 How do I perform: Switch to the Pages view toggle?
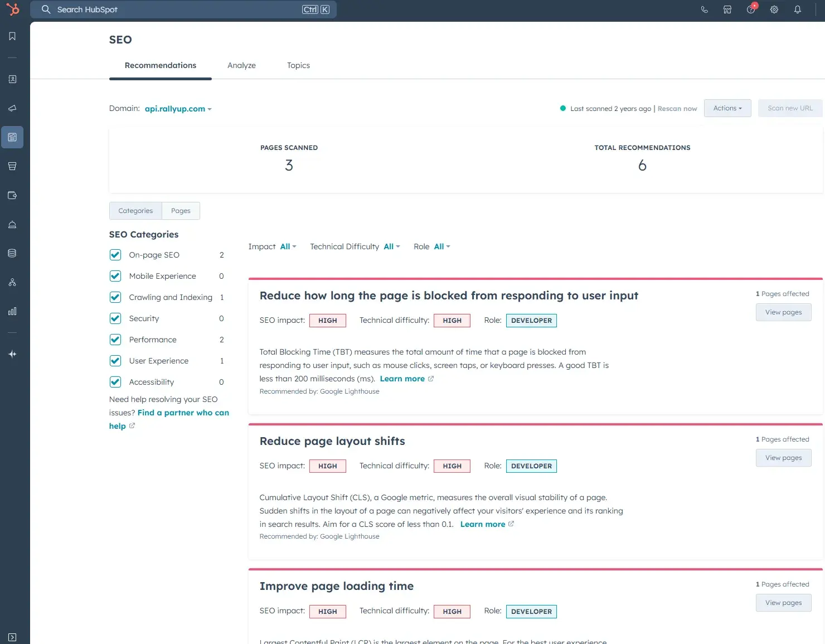(181, 210)
